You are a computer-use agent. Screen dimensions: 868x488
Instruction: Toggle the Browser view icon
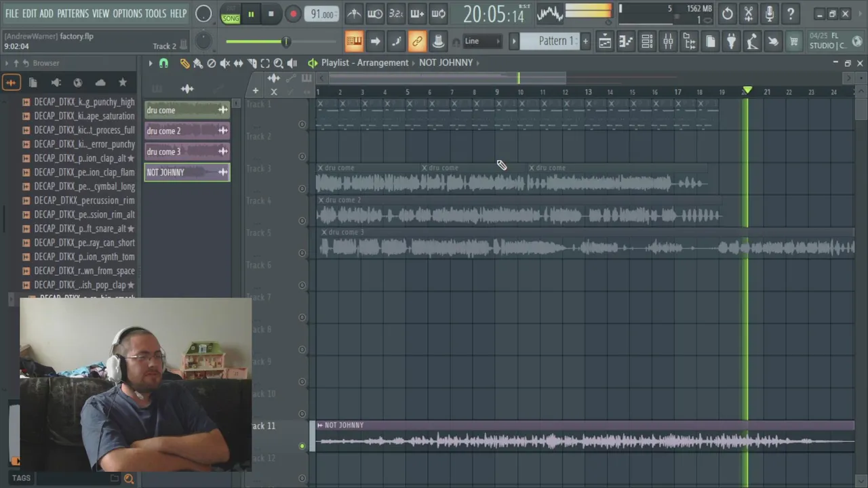point(689,42)
